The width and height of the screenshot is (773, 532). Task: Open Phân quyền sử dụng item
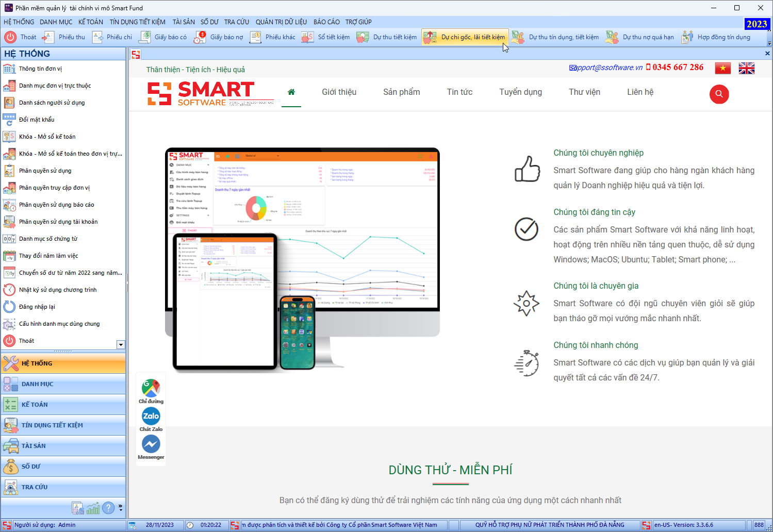pos(63,171)
